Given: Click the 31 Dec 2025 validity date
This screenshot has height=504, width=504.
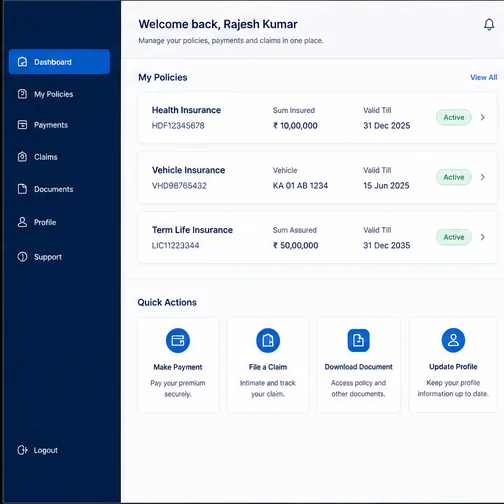Looking at the screenshot, I should tap(387, 126).
